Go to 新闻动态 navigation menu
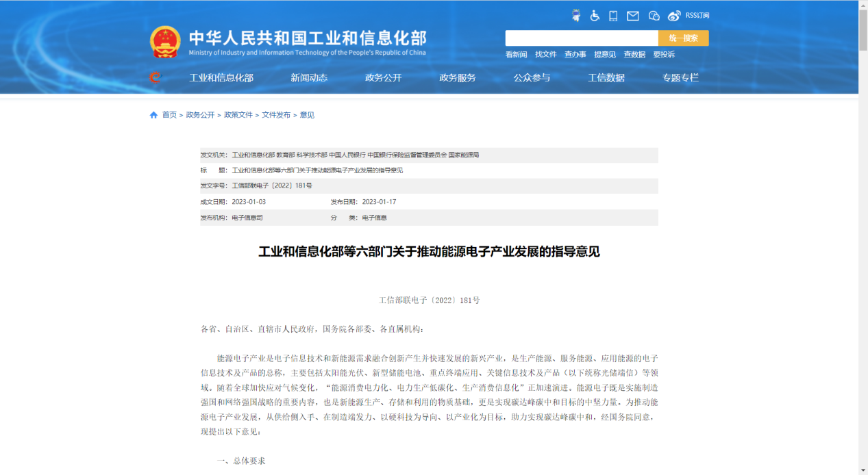Viewport: 868px width, 475px height. click(309, 78)
